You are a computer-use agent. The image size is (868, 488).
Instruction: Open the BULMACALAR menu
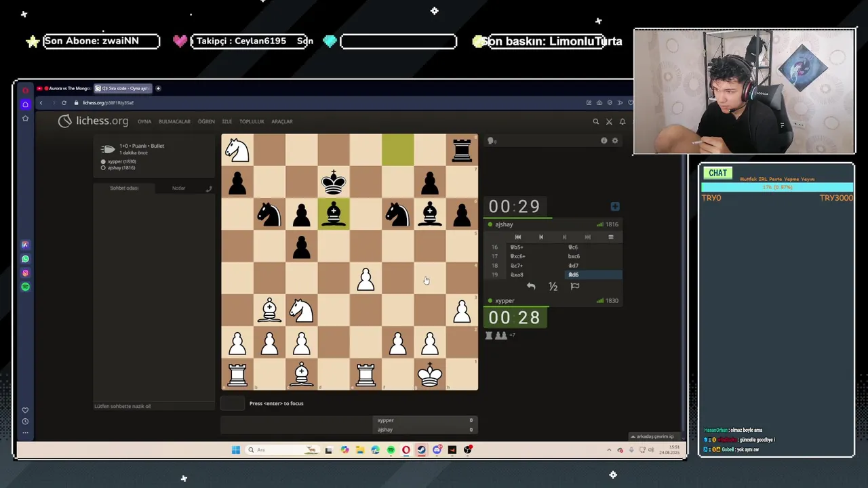[x=174, y=121]
